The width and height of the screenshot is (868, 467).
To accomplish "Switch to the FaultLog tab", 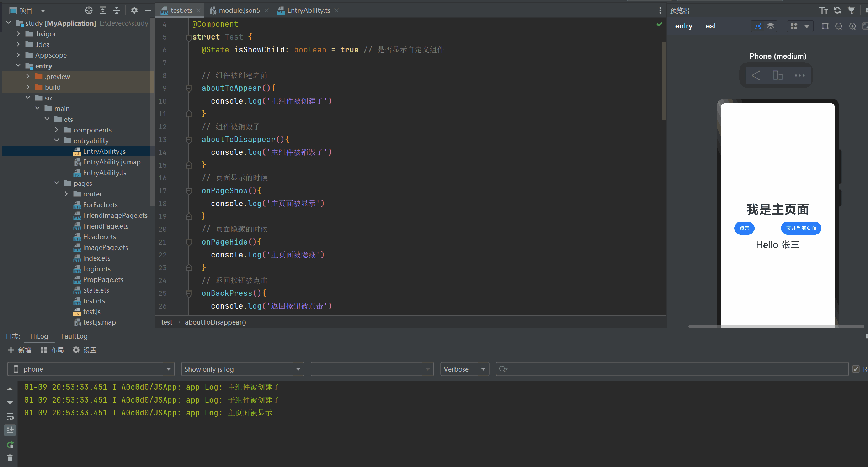I will pyautogui.click(x=74, y=336).
